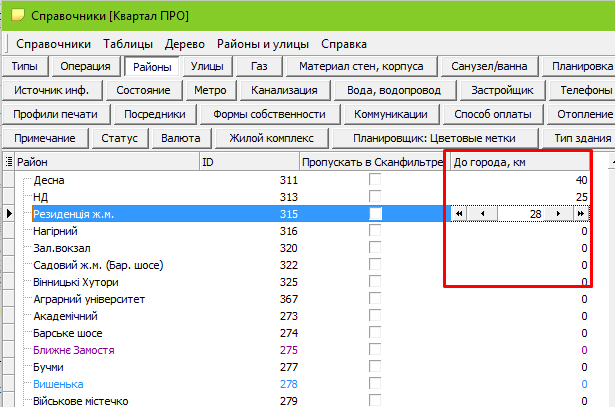Sort by the До города, км column

[515, 162]
